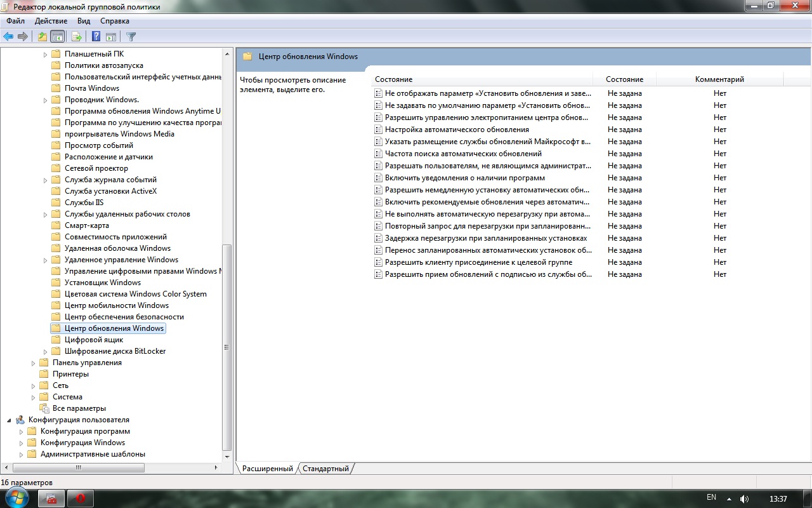Open the Действие menu
The image size is (812, 508).
[x=51, y=21]
